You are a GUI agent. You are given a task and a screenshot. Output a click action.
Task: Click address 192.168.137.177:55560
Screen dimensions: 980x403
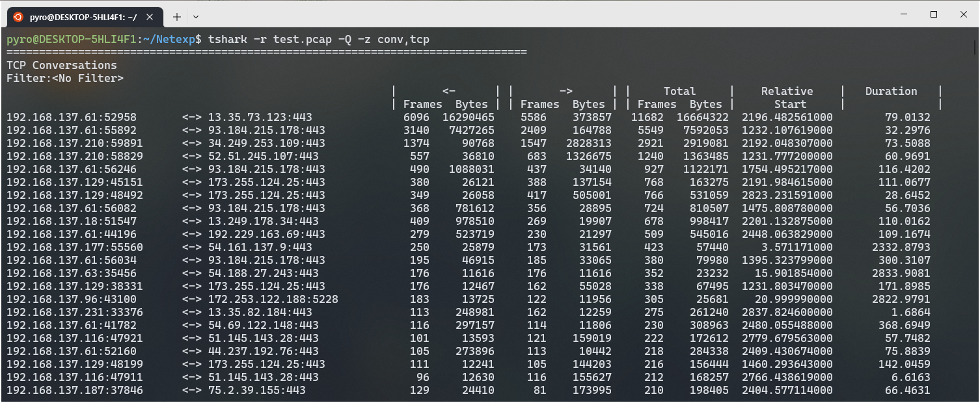(75, 247)
